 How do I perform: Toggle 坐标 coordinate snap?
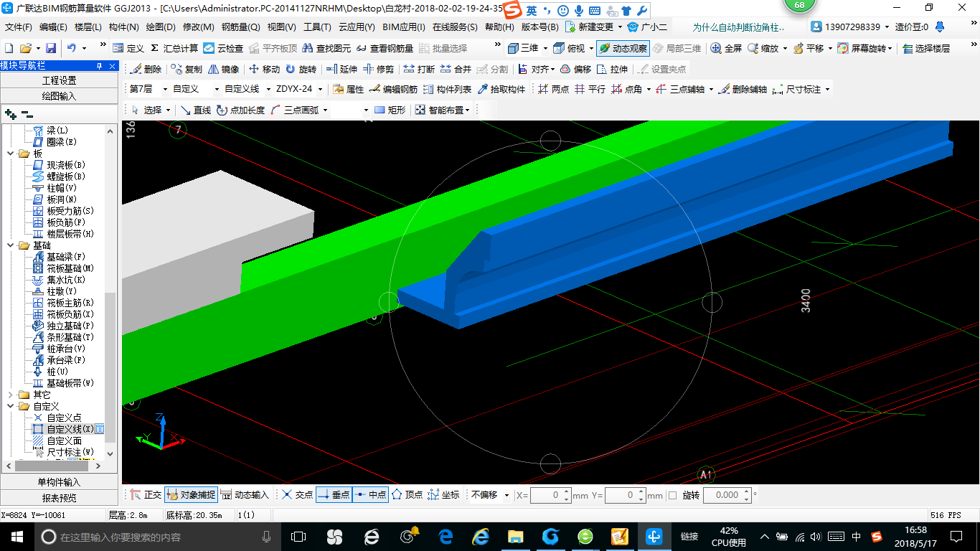(444, 495)
